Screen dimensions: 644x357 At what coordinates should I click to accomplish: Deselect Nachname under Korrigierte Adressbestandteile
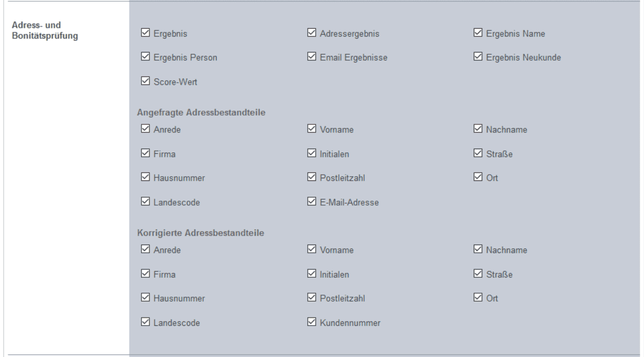(x=478, y=250)
